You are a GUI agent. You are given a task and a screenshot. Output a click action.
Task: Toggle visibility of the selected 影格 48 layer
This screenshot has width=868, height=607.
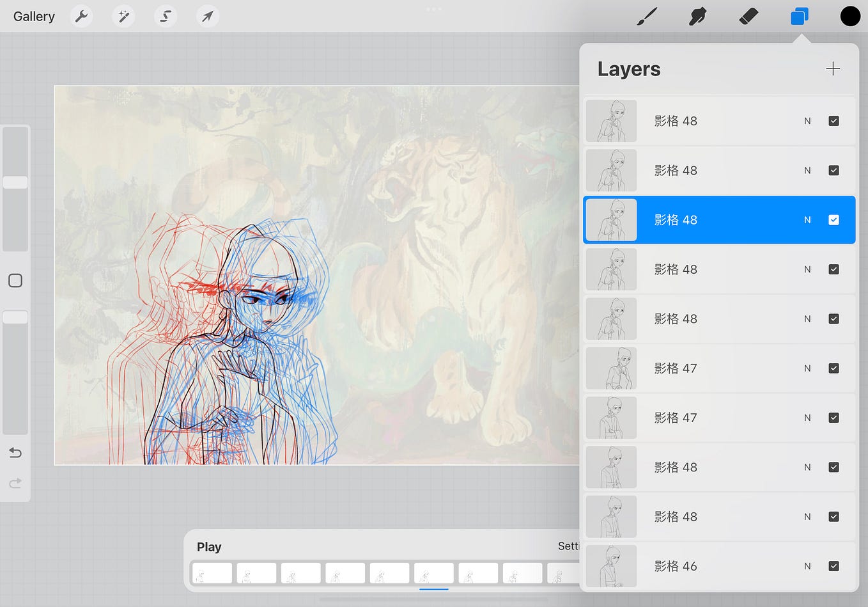coord(834,219)
